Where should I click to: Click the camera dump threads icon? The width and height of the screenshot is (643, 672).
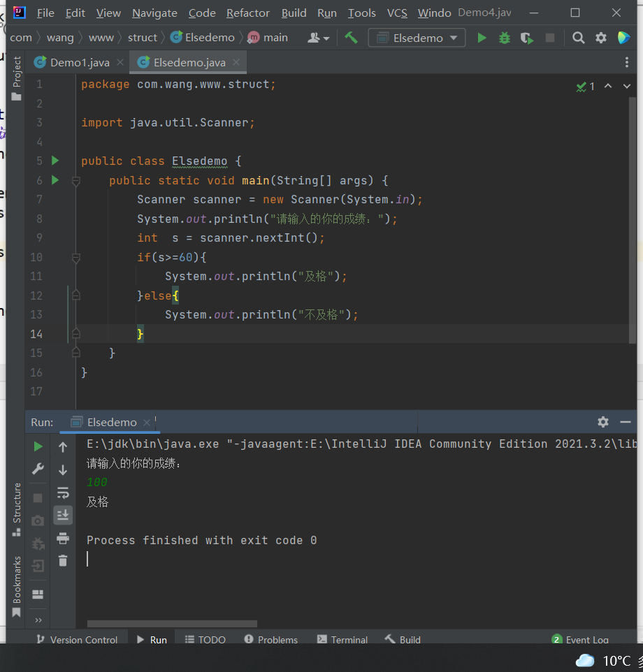pyautogui.click(x=38, y=520)
